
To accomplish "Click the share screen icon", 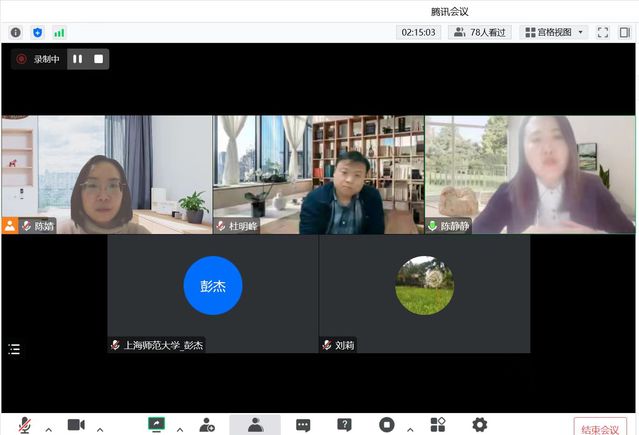I will click(156, 425).
